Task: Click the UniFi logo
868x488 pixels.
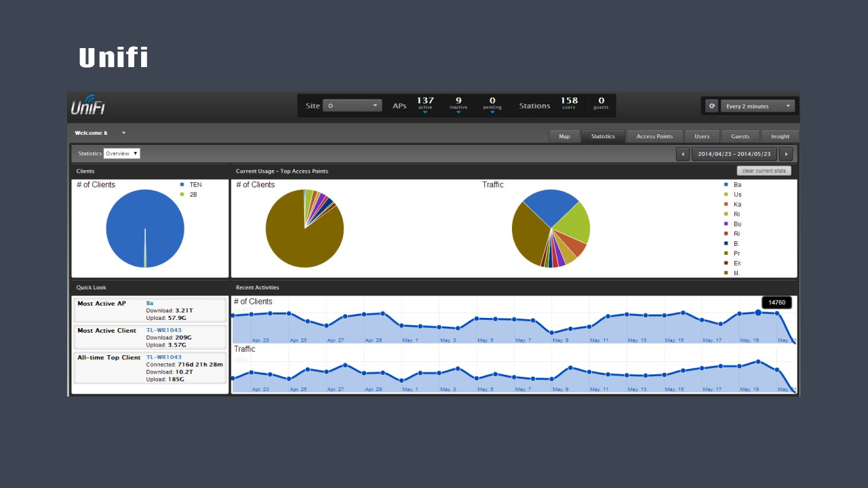Action: pyautogui.click(x=87, y=106)
